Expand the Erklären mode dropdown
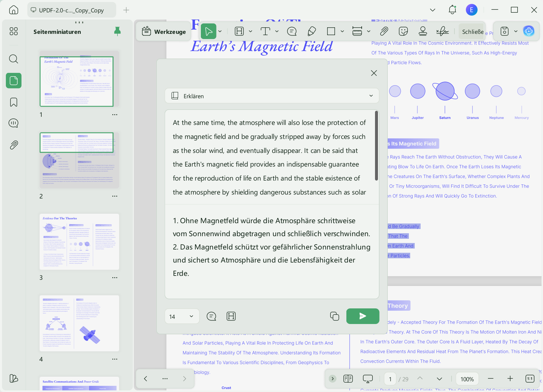 [371, 96]
